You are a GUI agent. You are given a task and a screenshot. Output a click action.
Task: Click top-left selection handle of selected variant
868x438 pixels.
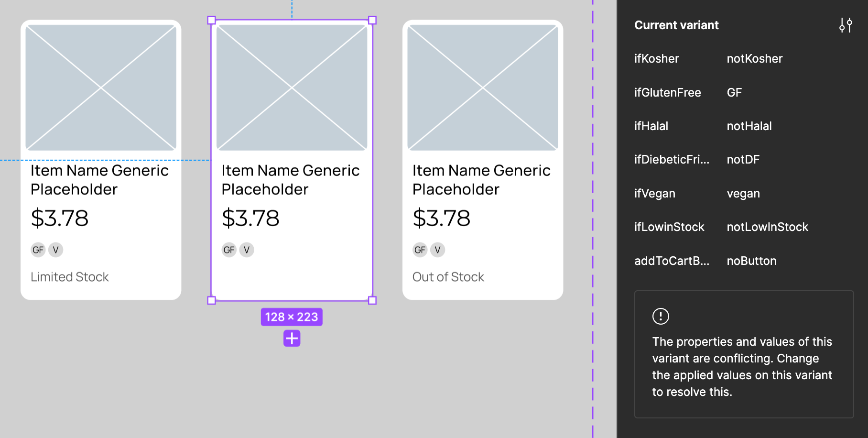click(x=211, y=20)
